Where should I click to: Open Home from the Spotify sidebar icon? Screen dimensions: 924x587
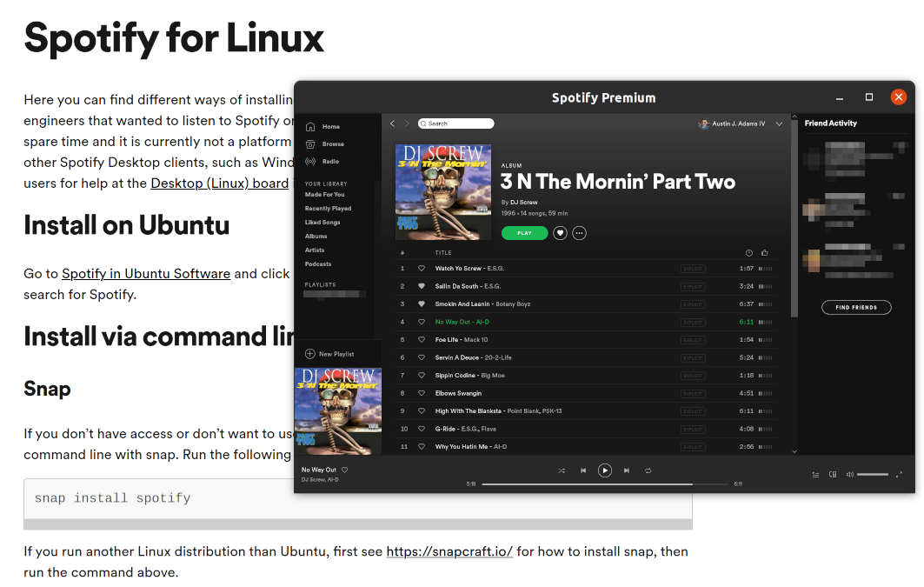coord(310,127)
